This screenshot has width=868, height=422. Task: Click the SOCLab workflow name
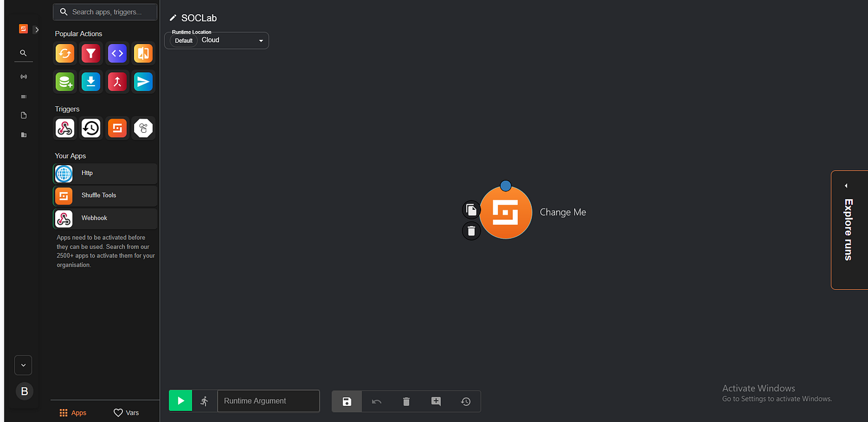coord(199,18)
